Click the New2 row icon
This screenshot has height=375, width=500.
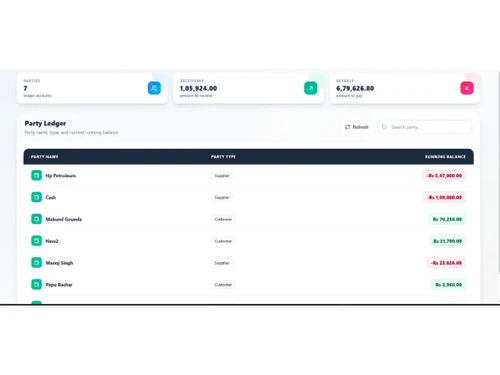click(x=36, y=241)
